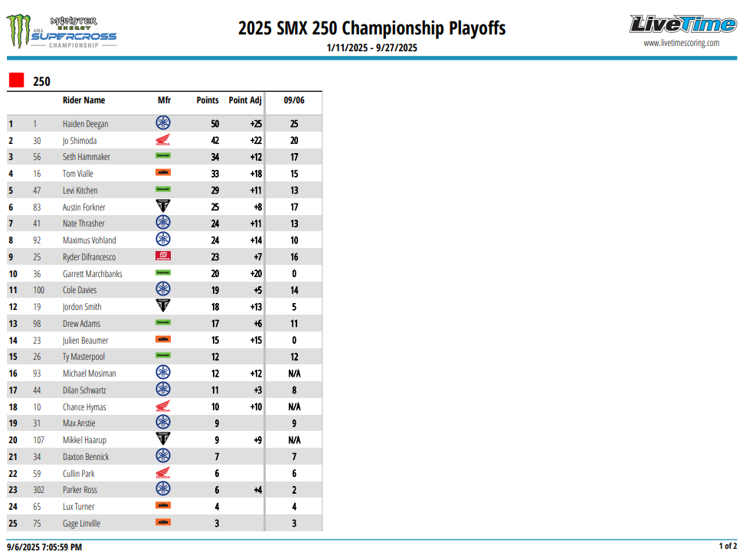The image size is (756, 558).
Task: Click the red 250 class color square
Action: (16, 80)
